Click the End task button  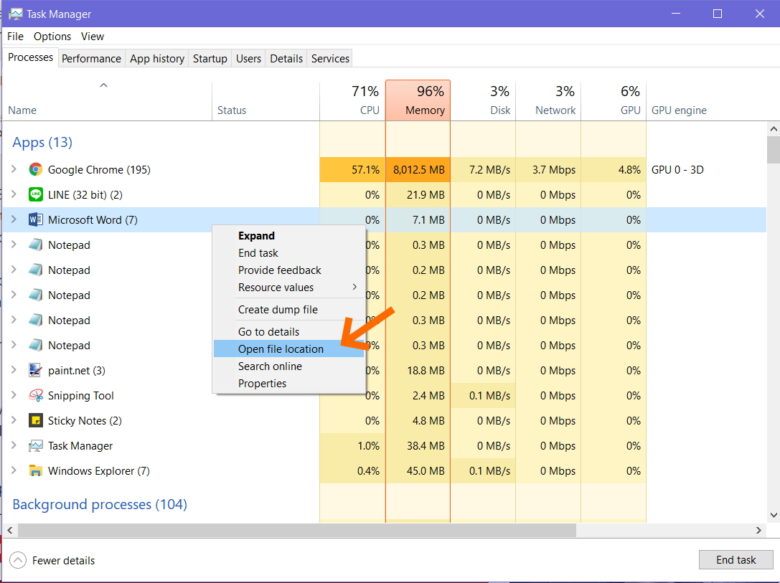coord(736,560)
